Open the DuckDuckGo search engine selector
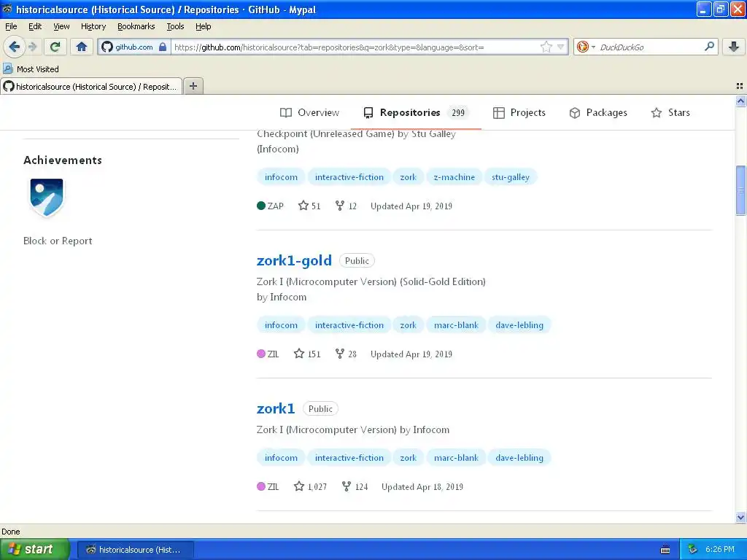747x560 pixels. coord(586,47)
